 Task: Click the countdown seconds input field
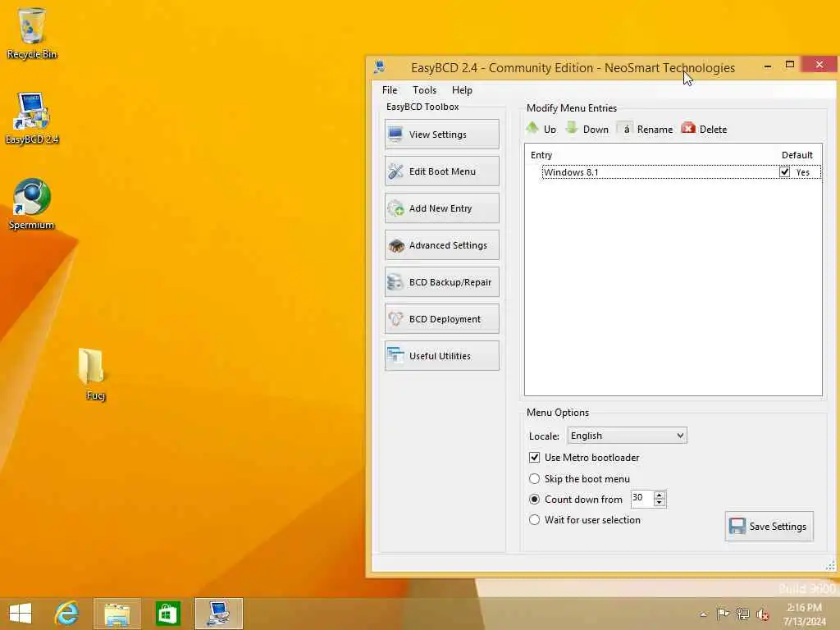tap(641, 498)
